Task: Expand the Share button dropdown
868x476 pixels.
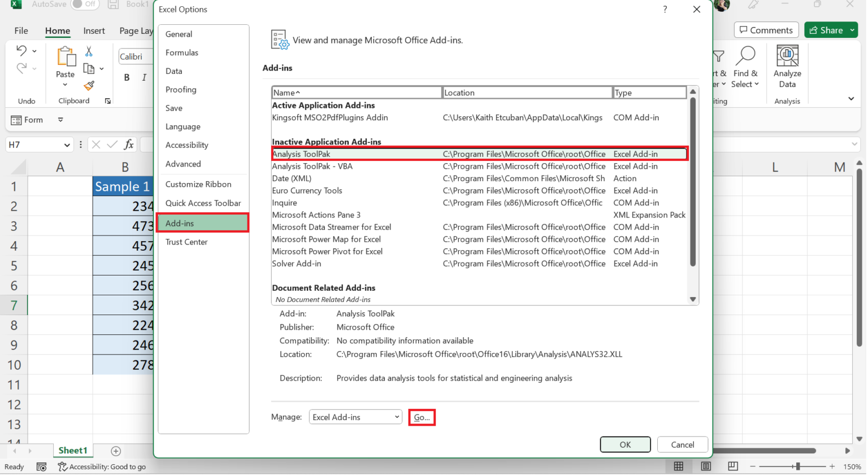Action: tap(851, 29)
